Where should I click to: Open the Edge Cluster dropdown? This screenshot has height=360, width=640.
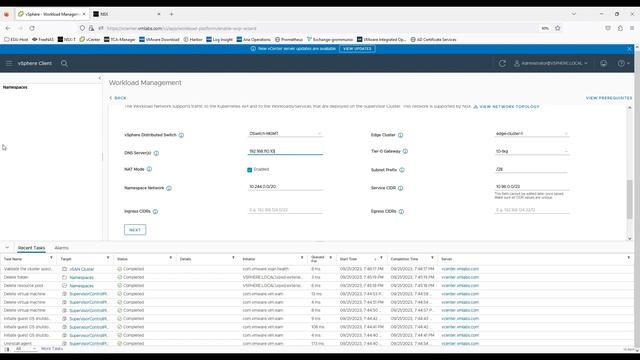(532, 133)
